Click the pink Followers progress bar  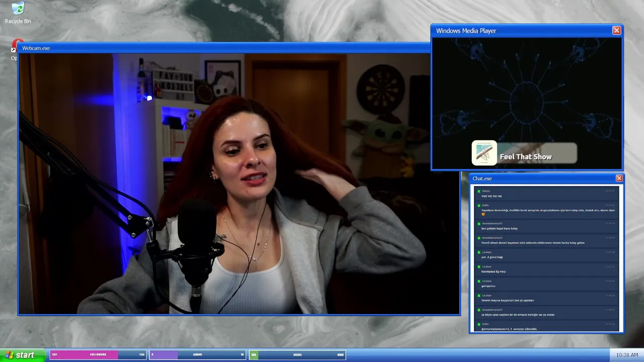[x=98, y=354]
